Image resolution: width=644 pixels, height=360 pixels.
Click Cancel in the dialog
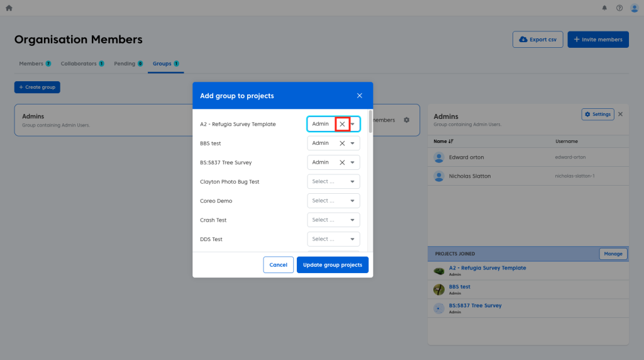pos(278,265)
